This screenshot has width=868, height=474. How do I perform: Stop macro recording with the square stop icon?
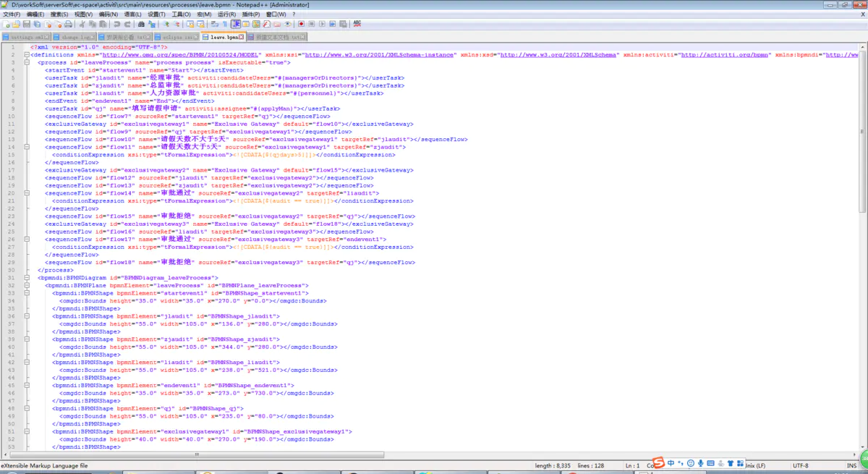coord(311,24)
